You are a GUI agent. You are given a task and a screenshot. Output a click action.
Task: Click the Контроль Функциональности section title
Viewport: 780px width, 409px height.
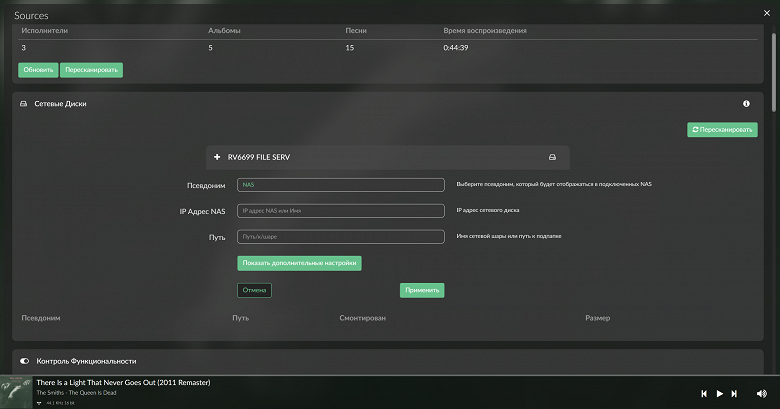click(86, 361)
